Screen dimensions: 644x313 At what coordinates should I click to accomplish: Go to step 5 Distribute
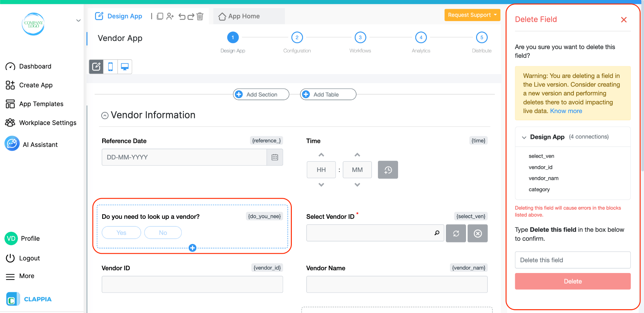[482, 37]
